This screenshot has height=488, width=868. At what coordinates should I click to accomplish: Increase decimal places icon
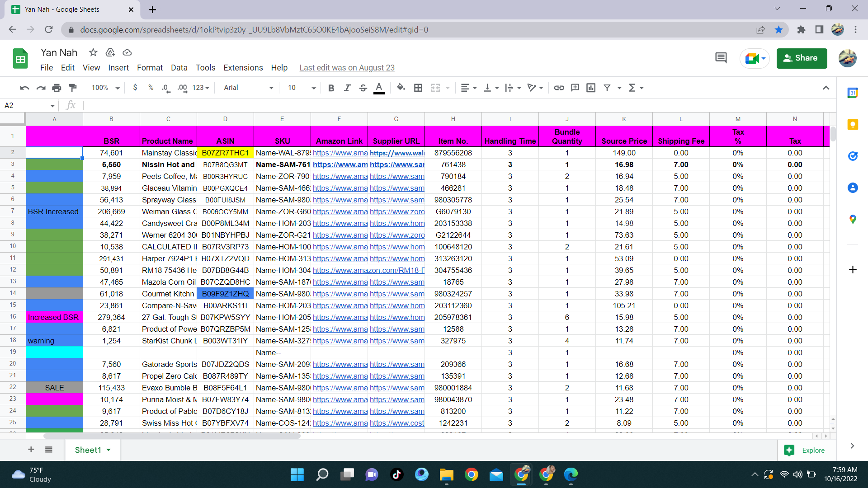(182, 88)
